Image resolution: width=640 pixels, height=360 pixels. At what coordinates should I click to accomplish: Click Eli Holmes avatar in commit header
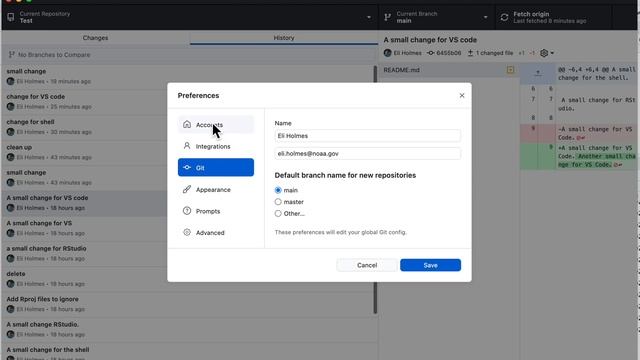click(x=387, y=53)
